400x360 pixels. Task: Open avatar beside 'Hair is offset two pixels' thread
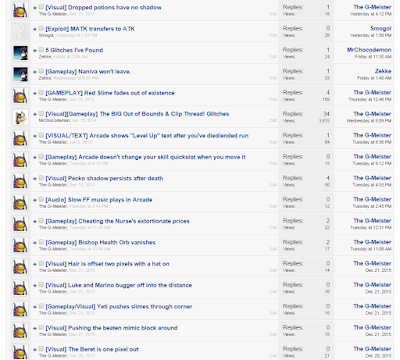(20, 266)
